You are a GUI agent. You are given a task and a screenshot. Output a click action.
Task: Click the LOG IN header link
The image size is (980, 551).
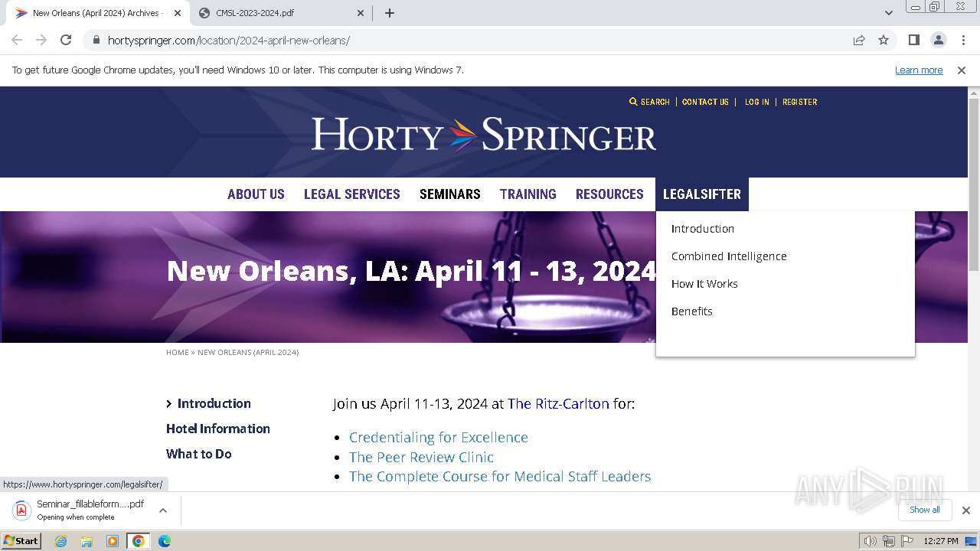coord(757,102)
